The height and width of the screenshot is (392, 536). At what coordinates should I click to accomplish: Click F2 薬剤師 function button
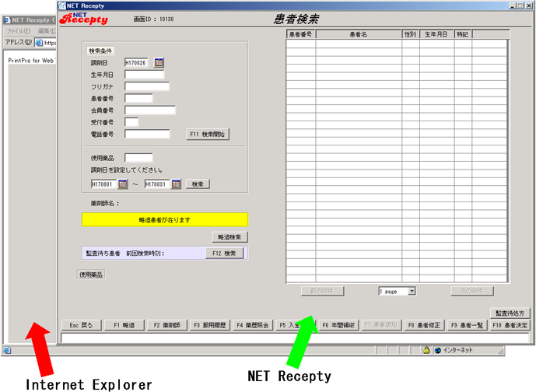pyautogui.click(x=167, y=325)
